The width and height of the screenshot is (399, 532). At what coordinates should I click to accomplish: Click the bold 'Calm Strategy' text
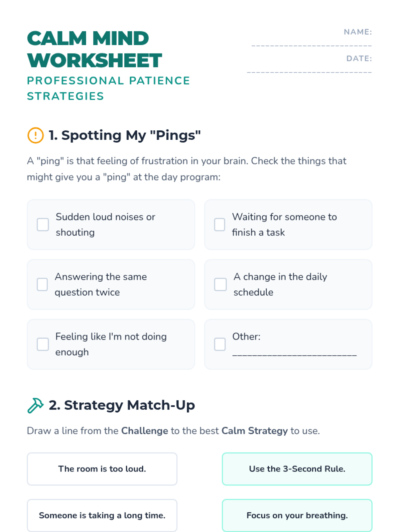tap(255, 431)
